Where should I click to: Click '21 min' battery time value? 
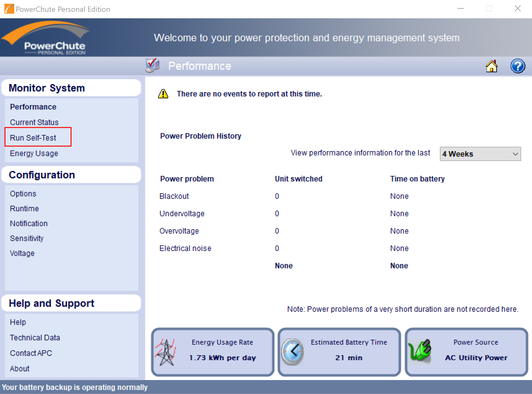pos(349,358)
